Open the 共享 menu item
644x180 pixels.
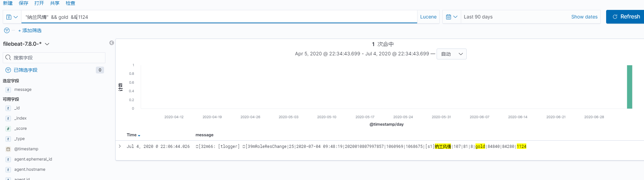[55, 3]
